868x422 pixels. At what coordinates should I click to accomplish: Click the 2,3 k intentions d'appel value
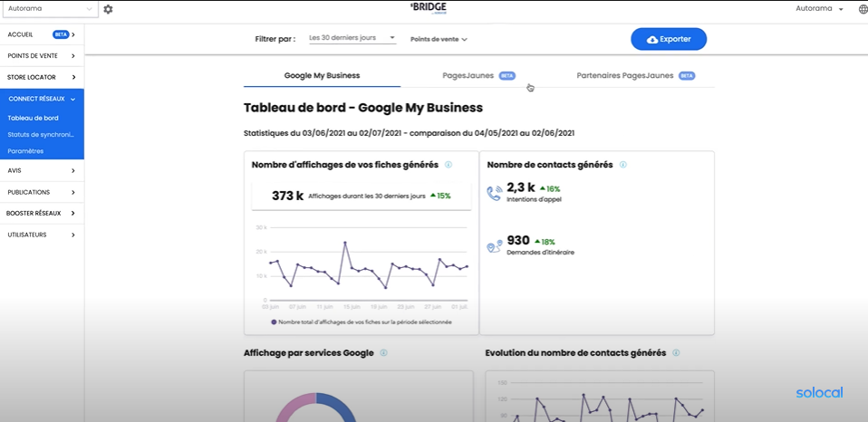click(x=520, y=188)
